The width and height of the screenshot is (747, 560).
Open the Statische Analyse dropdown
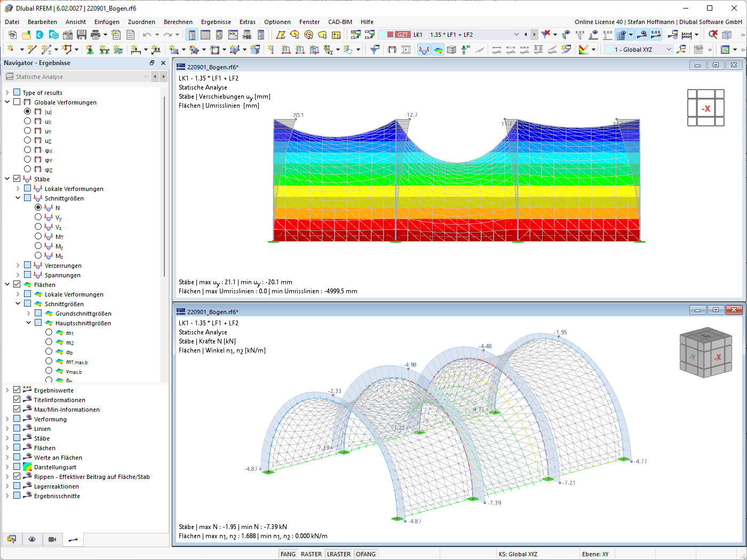(77, 77)
